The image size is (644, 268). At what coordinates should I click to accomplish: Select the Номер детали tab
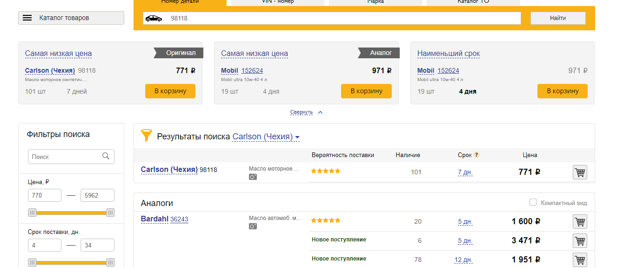point(180,2)
